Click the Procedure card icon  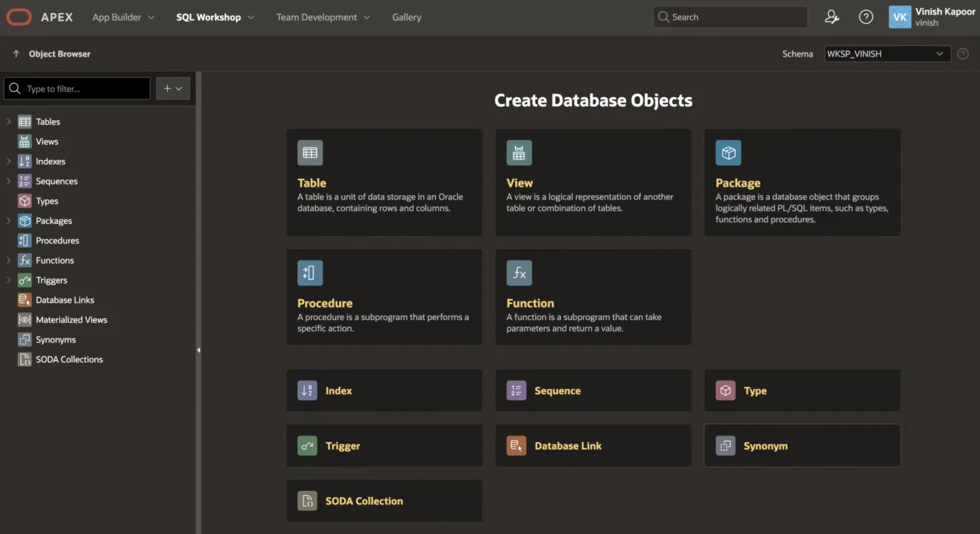(x=310, y=273)
